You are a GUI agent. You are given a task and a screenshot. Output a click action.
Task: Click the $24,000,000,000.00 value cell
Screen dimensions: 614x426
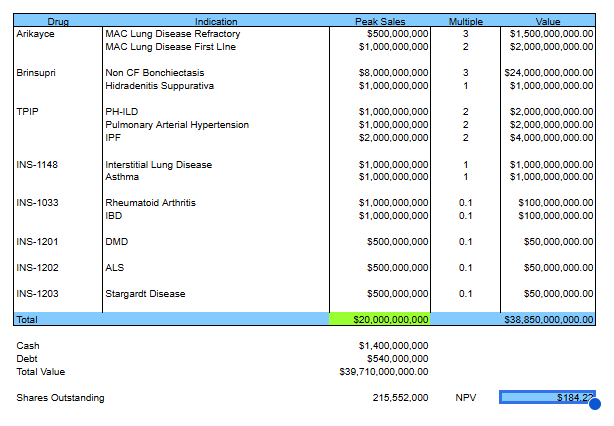[x=549, y=73]
